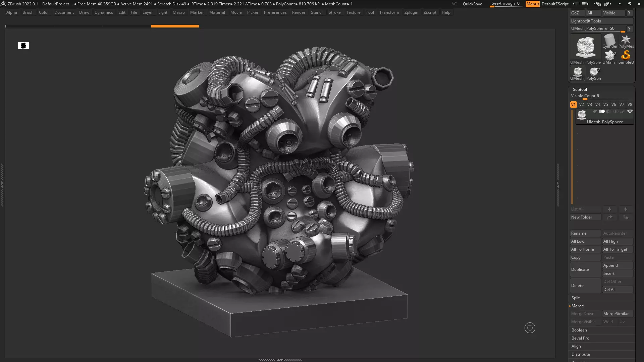The height and width of the screenshot is (362, 644).
Task: Move subtool up with arrow icon
Action: point(609,209)
